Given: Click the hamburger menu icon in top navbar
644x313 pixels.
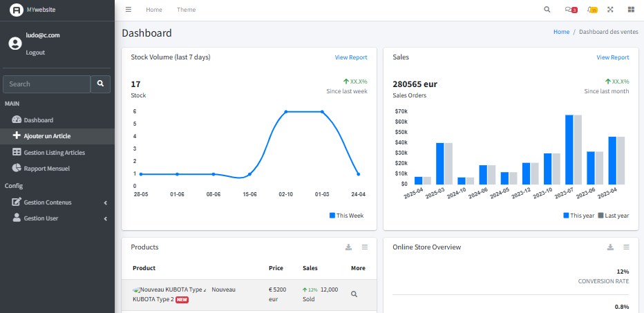Looking at the screenshot, I should (x=129, y=10).
